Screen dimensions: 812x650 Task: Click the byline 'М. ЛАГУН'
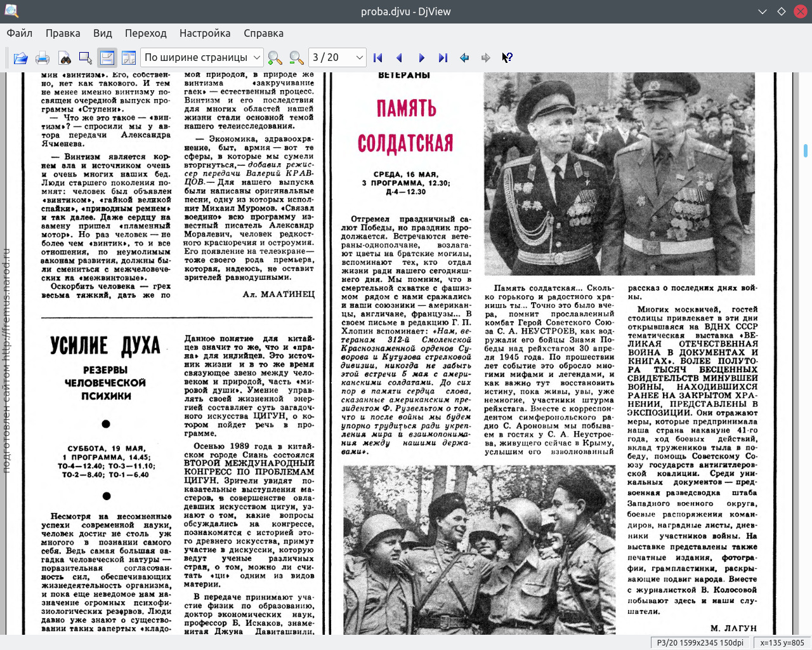point(733,628)
